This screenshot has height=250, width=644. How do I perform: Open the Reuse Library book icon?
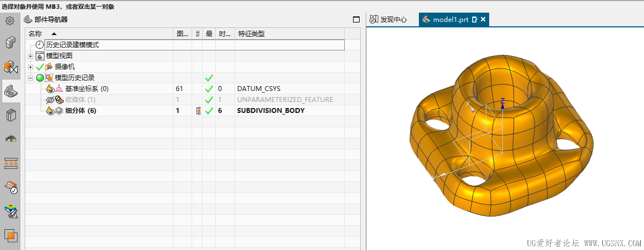10,115
